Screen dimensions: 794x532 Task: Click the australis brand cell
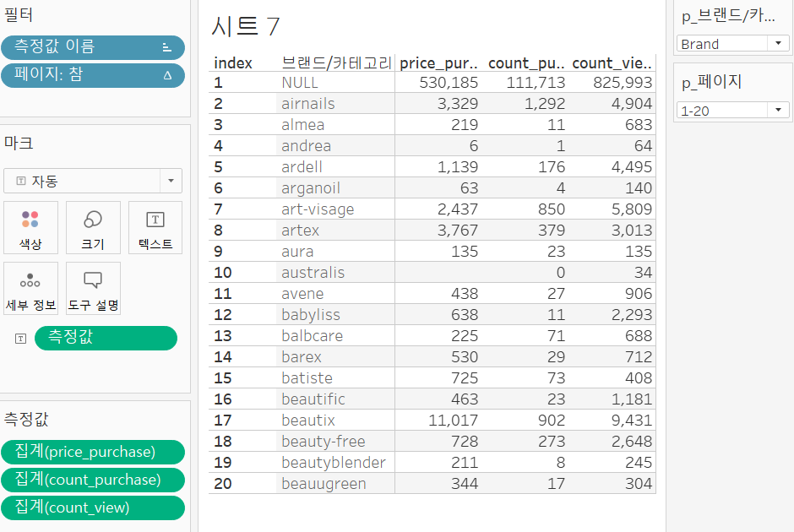pos(313,272)
